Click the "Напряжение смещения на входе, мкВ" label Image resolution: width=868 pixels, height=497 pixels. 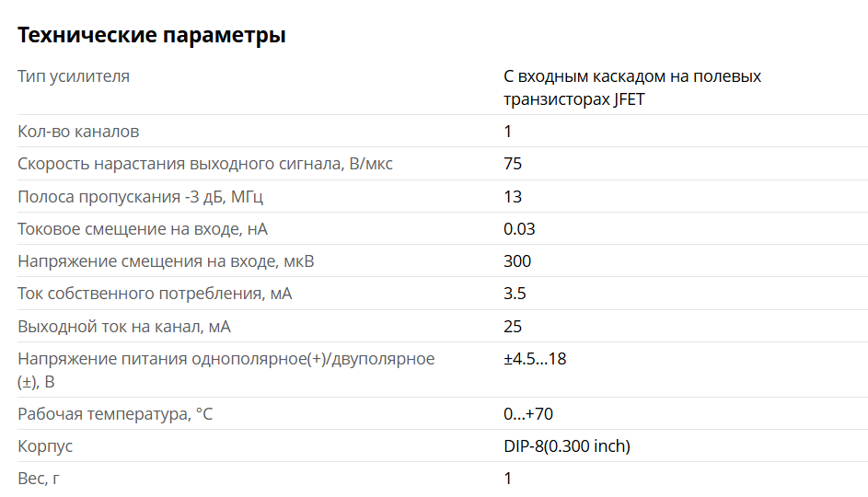(x=166, y=261)
